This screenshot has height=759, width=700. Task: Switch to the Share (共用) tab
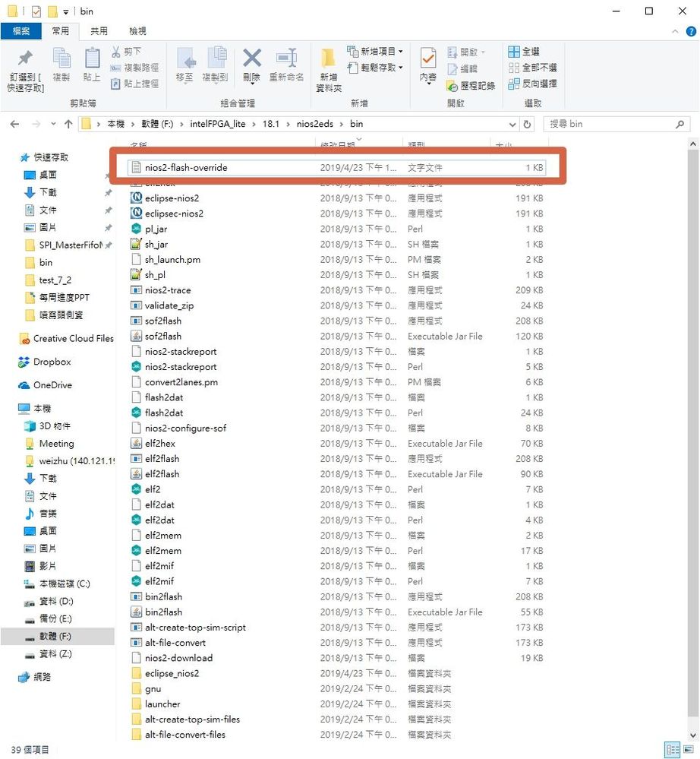click(99, 31)
